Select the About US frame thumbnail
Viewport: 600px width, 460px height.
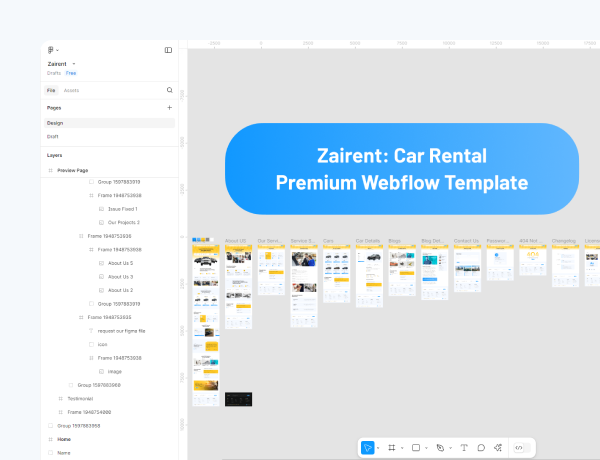click(238, 287)
